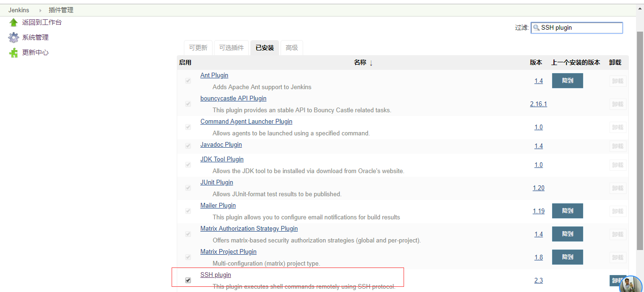The width and height of the screenshot is (644, 292).
Task: Toggle the Command Agent Launcher Plugin checkbox
Action: pyautogui.click(x=188, y=127)
